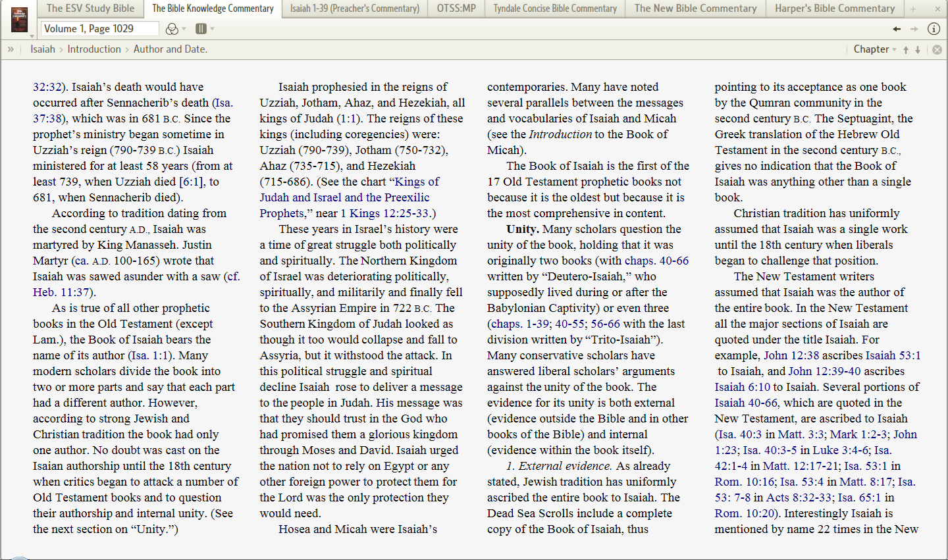Open the Chapter navigation dropdown
Viewport: 948px width, 560px height.
pyautogui.click(x=875, y=49)
